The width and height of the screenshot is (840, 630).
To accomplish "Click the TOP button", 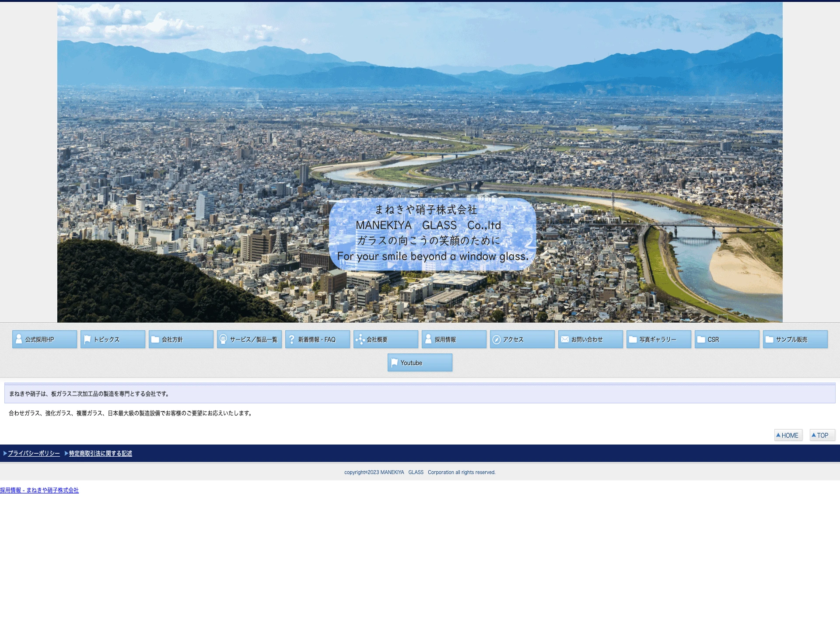I will 822,435.
